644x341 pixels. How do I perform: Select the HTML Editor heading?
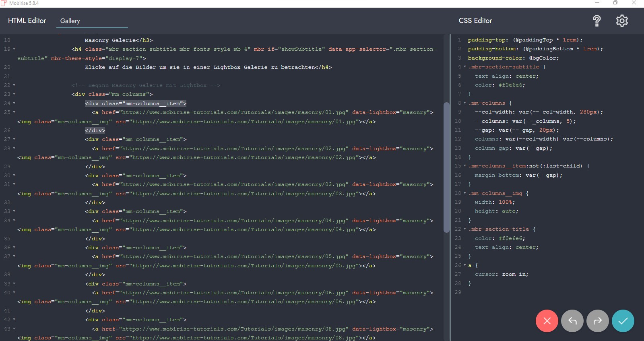click(27, 21)
